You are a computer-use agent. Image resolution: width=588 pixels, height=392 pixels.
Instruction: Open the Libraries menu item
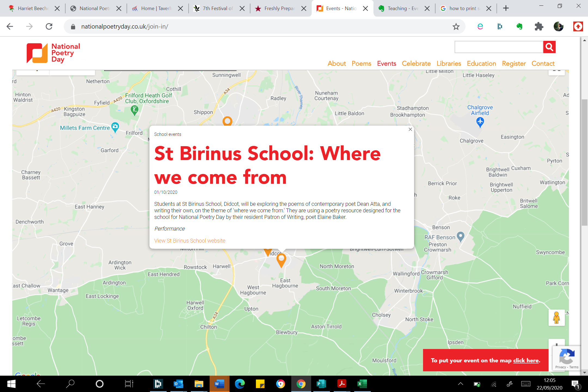pos(449,63)
